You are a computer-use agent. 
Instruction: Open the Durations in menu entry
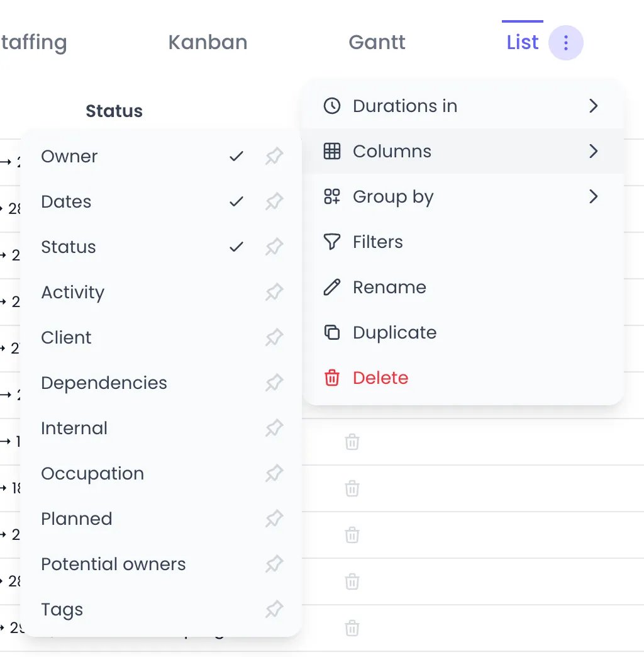click(463, 106)
